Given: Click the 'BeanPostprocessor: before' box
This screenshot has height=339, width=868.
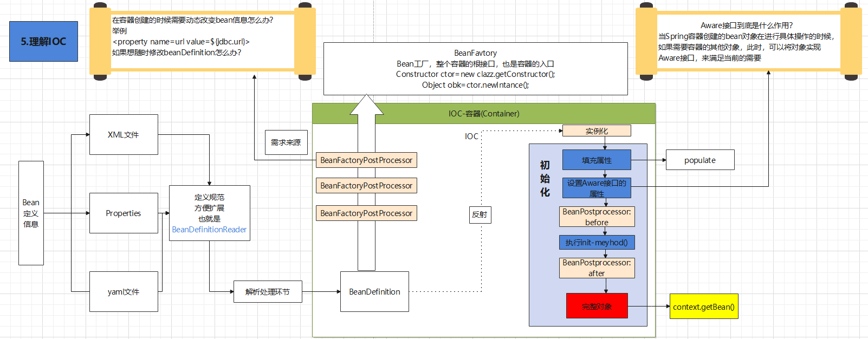Looking at the screenshot, I should 597,217.
